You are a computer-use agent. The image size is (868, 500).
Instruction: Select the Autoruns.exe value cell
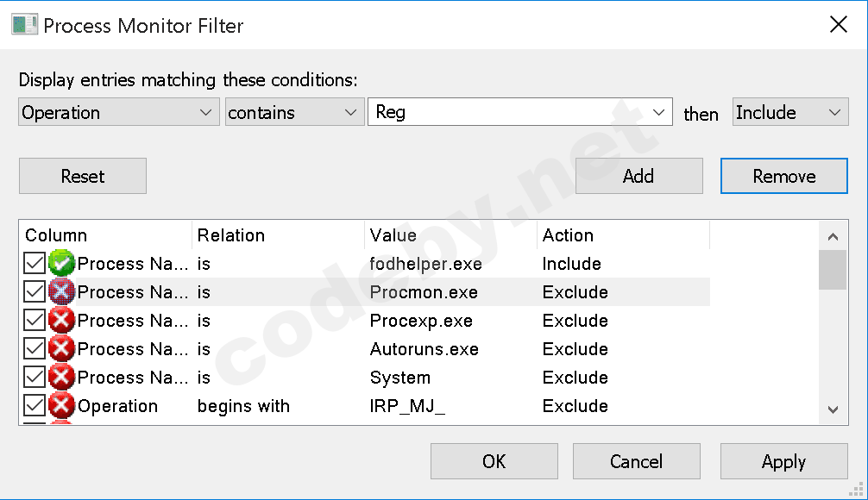424,349
